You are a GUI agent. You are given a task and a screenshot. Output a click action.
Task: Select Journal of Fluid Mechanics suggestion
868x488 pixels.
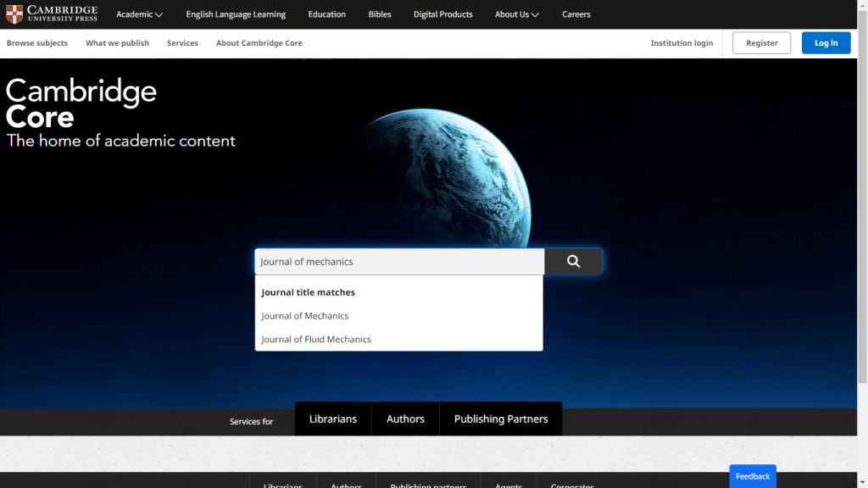click(316, 339)
